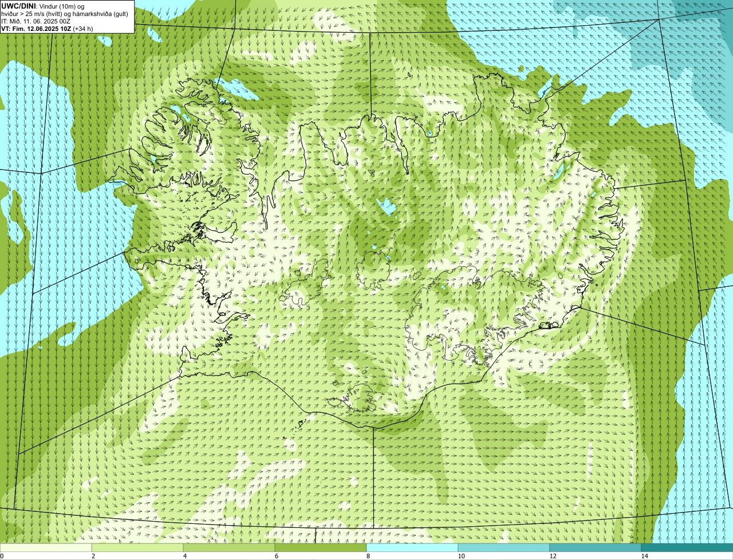Click the legend label "2"
733x560 pixels.
[93, 556]
